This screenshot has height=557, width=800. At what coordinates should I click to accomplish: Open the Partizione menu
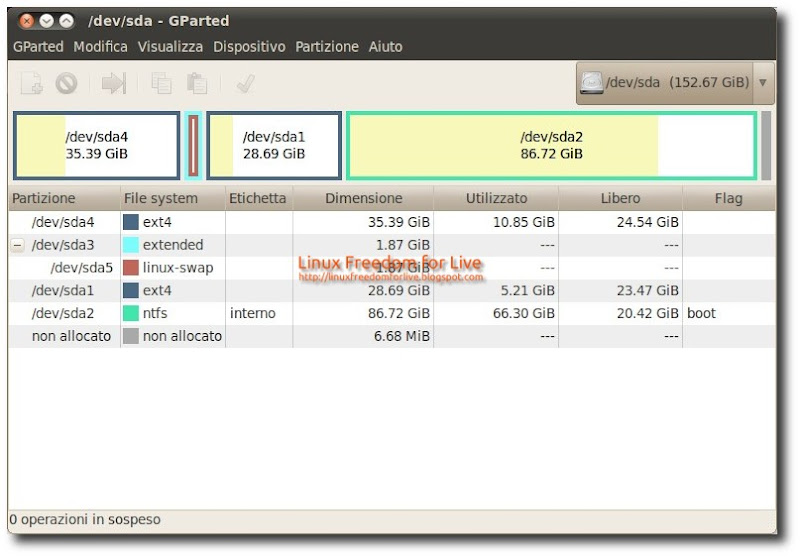point(327,47)
